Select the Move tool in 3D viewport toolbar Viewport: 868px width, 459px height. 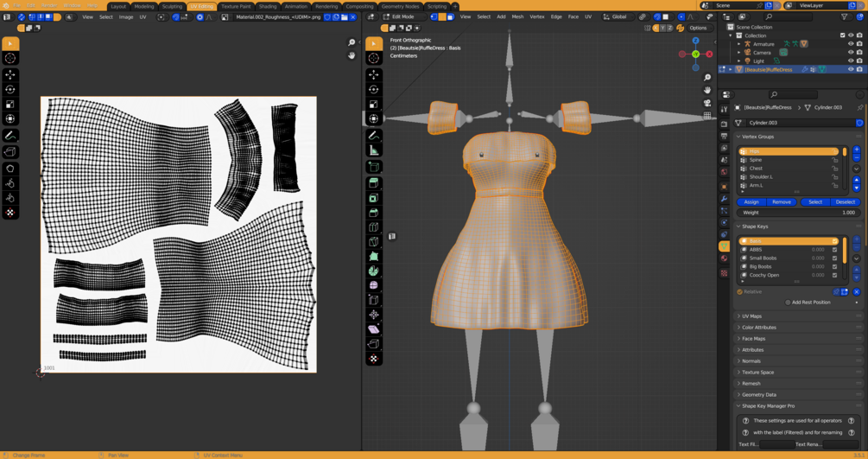[374, 74]
